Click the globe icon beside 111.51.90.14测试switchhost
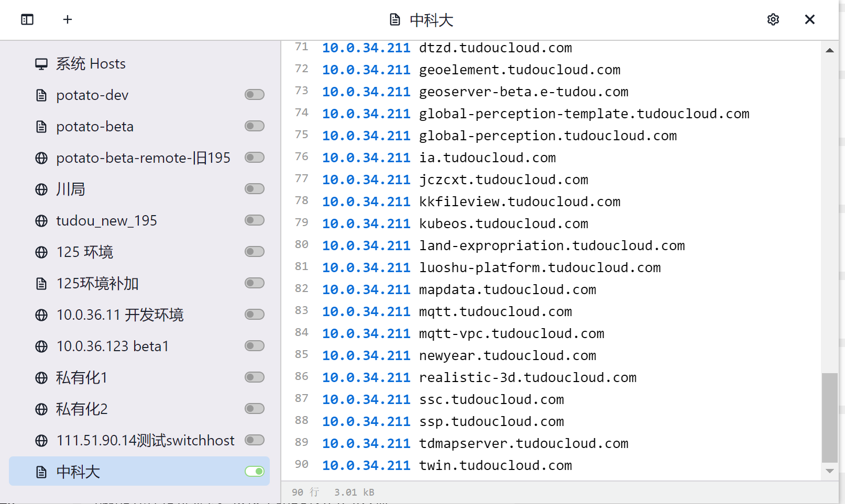845x504 pixels. pos(41,440)
